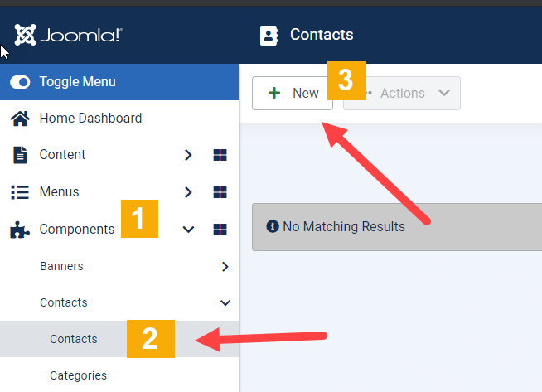Click the New button

coord(293,94)
